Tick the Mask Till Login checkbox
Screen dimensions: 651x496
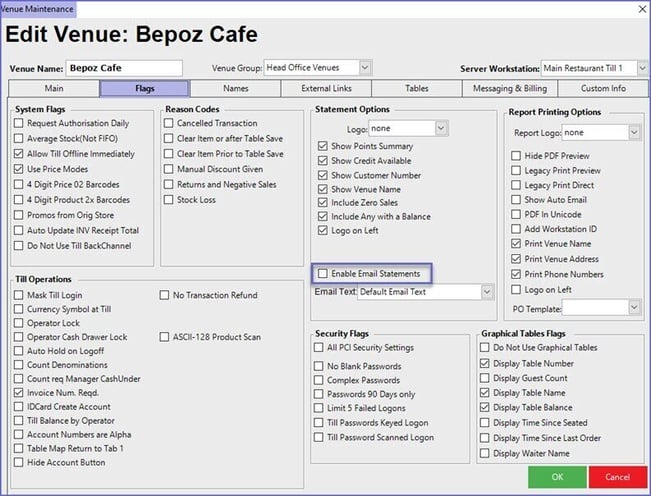19,295
